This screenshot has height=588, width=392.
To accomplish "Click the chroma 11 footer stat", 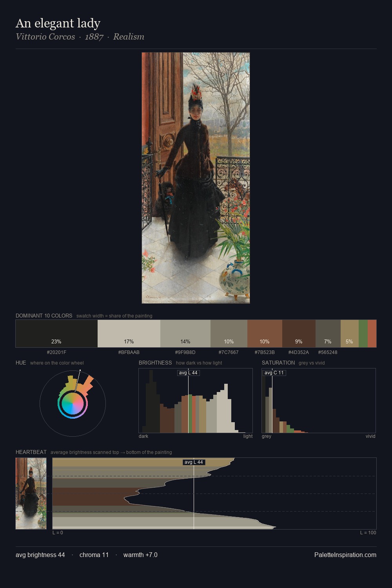I will pos(94,555).
